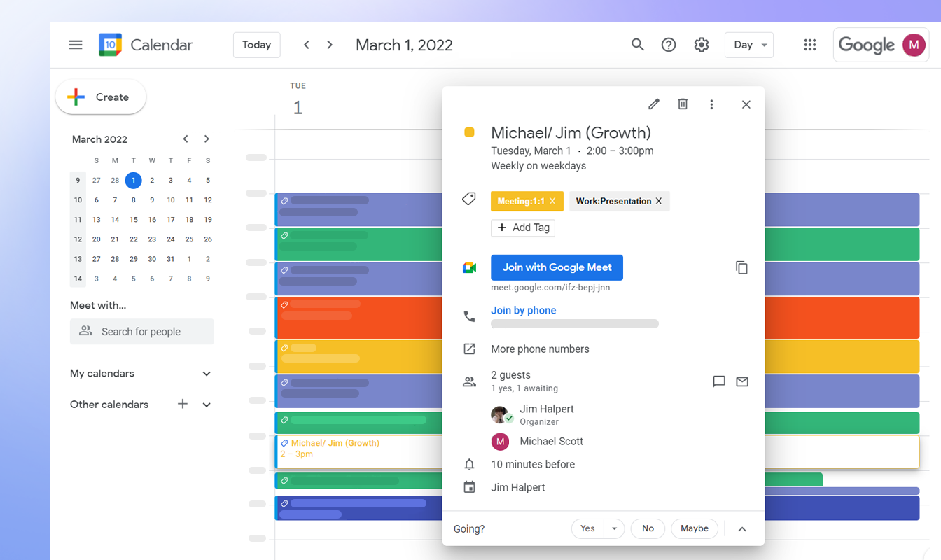Open the Google apps grid
The width and height of the screenshot is (941, 560).
click(810, 45)
